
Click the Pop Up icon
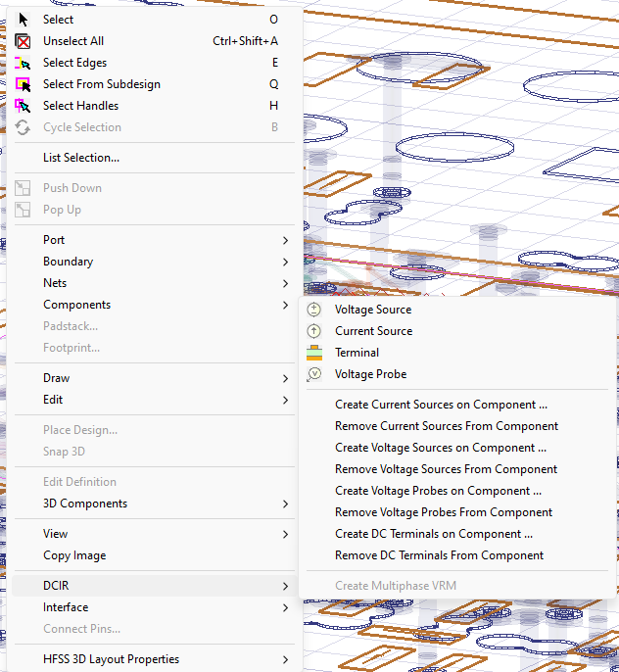(23, 210)
